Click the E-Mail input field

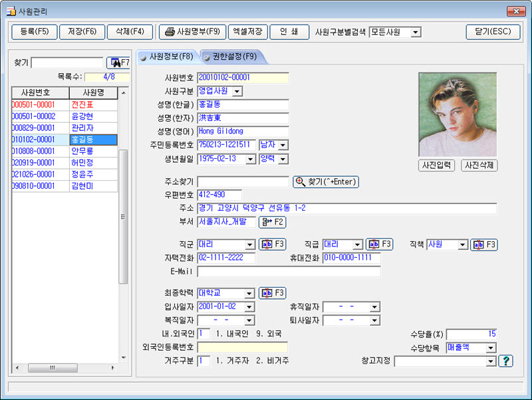click(x=289, y=272)
